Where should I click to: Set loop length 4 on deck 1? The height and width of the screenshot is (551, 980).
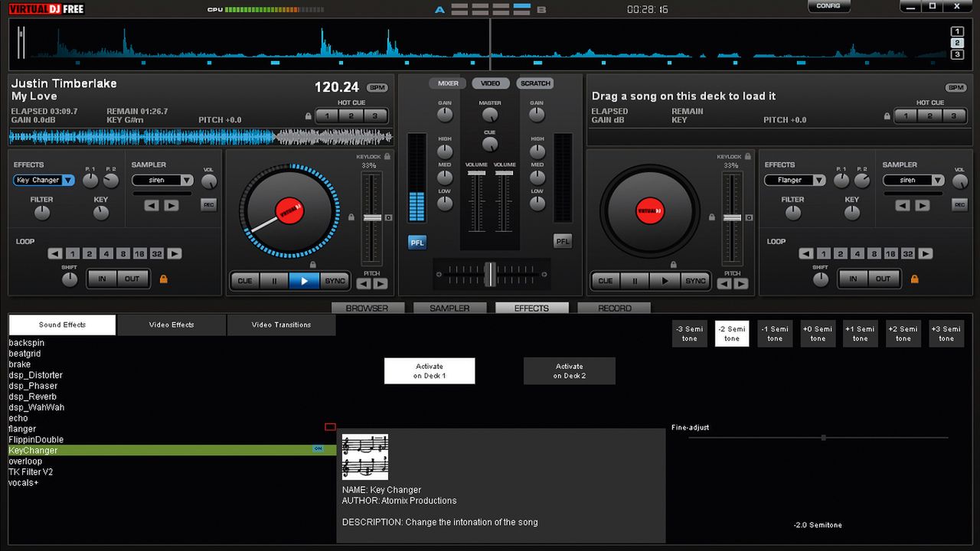(x=106, y=253)
